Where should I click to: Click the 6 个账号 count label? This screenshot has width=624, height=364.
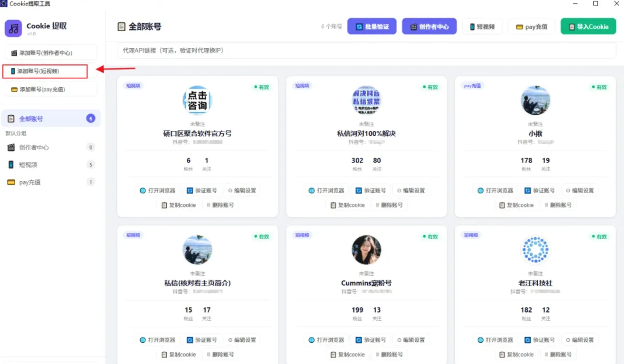click(x=331, y=27)
